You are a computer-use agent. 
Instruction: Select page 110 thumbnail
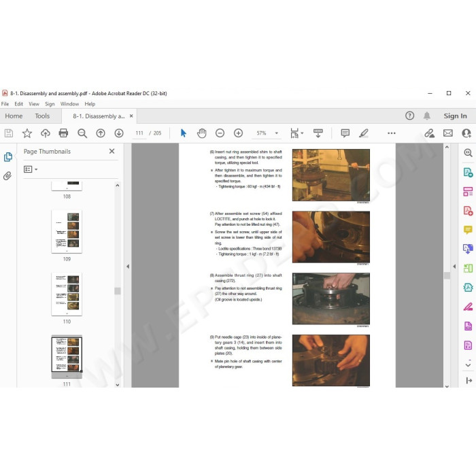click(x=67, y=294)
